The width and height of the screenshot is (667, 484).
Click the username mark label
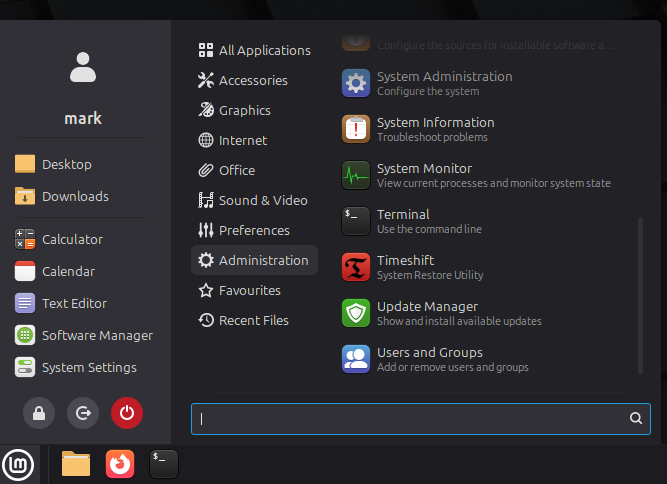click(83, 118)
